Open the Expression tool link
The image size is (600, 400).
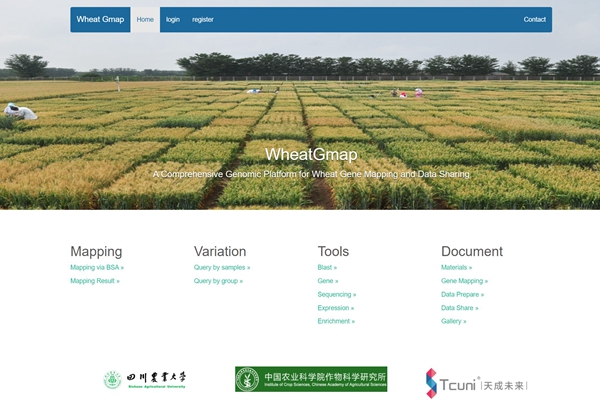click(335, 308)
